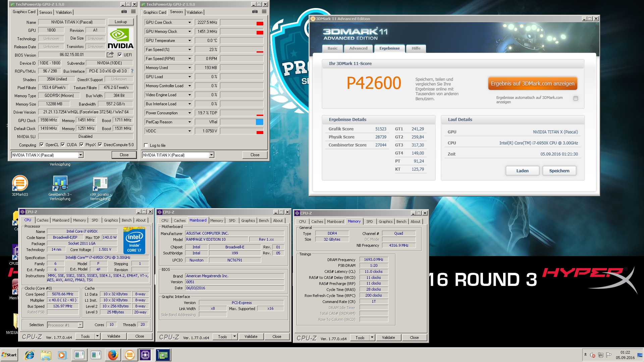Open the GPU-Z hamburger menu in Graphics Card window
Viewport: 644px width, 362px height.
pos(133,12)
